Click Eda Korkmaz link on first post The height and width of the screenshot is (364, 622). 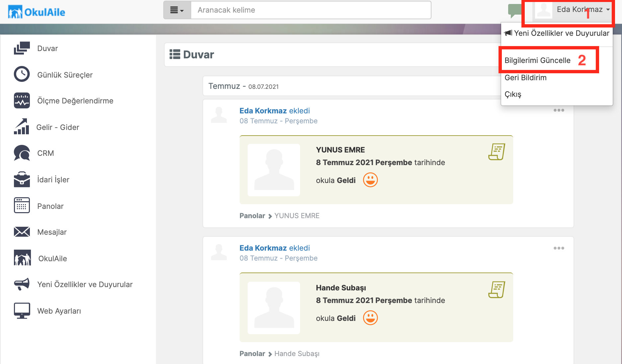263,111
